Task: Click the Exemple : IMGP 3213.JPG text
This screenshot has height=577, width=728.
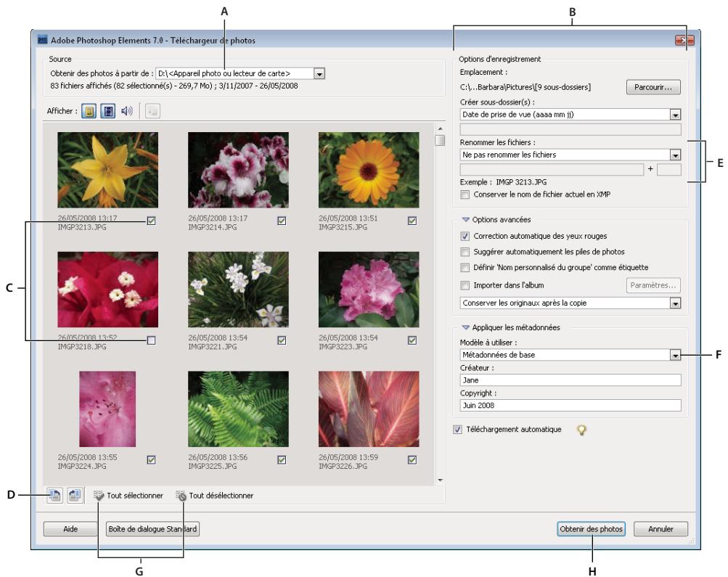Action: [503, 182]
